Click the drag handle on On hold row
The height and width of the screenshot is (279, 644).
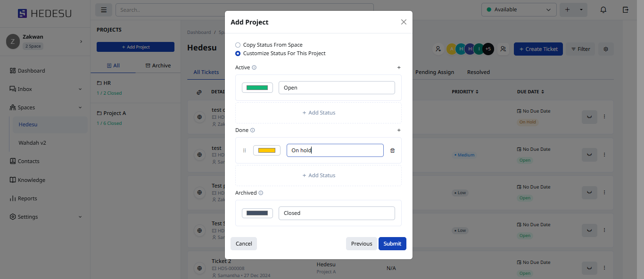[x=244, y=150]
